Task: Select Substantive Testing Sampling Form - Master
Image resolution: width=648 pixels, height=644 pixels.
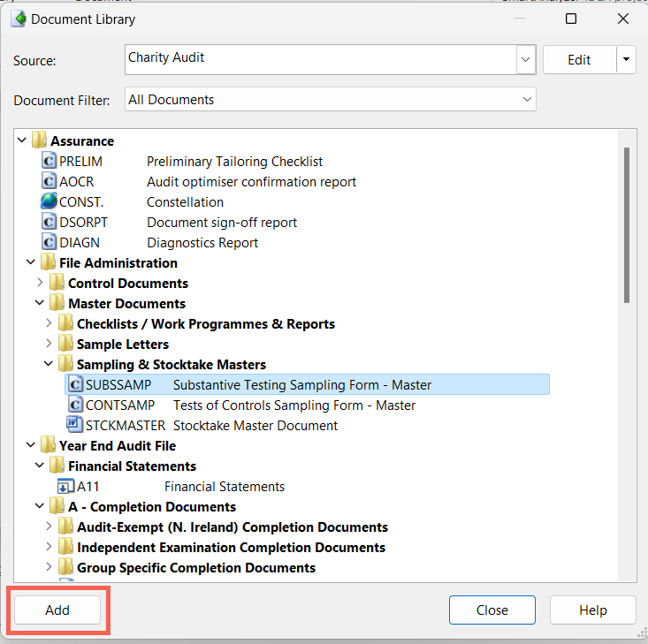Action: coord(307,384)
